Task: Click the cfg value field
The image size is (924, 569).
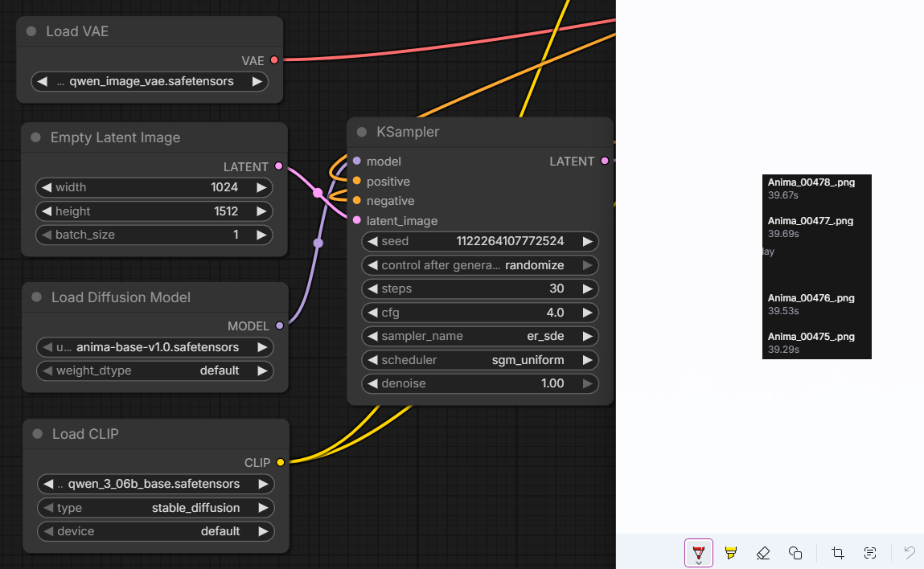Action: coord(480,312)
